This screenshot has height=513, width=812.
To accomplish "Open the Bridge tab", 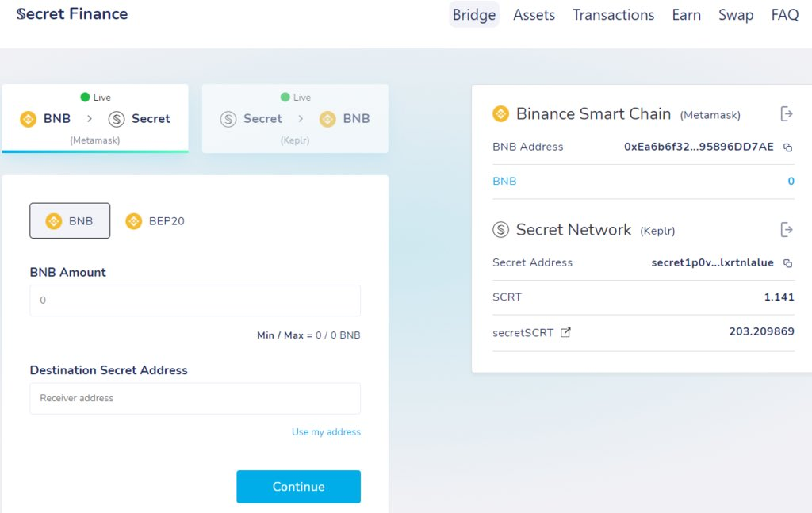I will click(474, 14).
